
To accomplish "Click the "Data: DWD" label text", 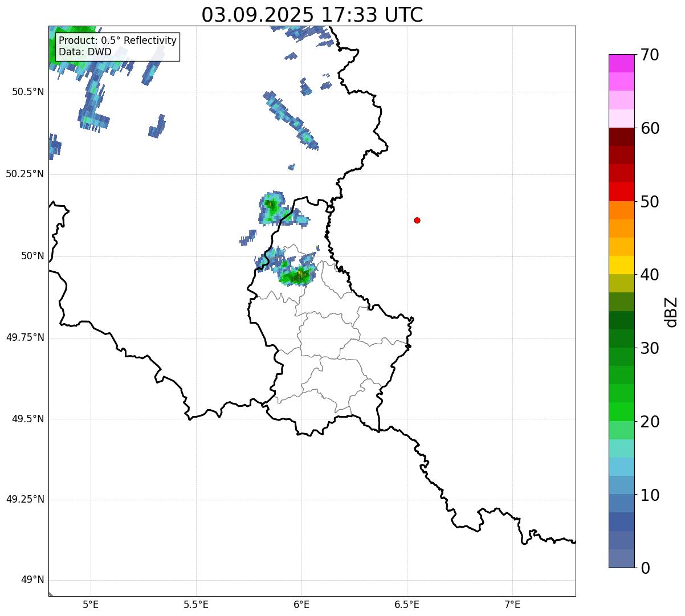I will coord(85,52).
